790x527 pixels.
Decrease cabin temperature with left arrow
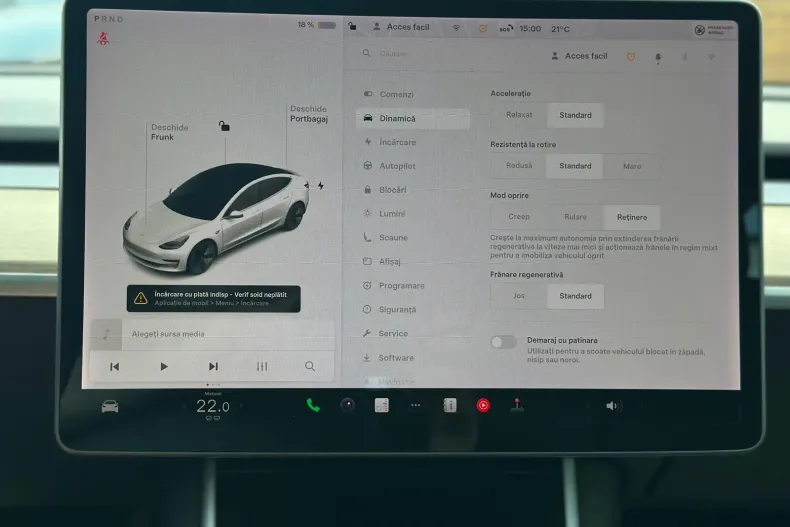coord(185,406)
